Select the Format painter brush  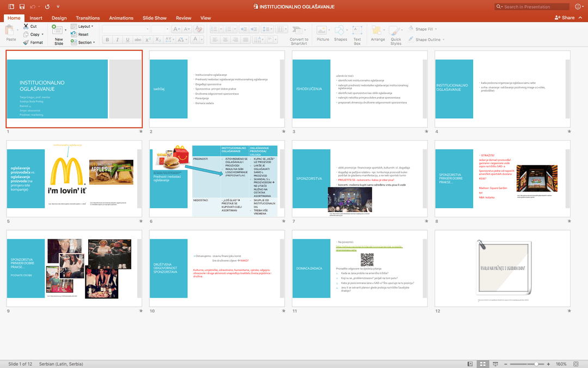click(26, 42)
